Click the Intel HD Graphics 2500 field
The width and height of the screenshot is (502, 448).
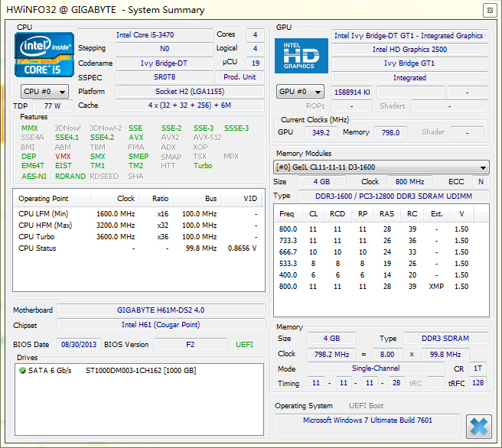[409, 49]
